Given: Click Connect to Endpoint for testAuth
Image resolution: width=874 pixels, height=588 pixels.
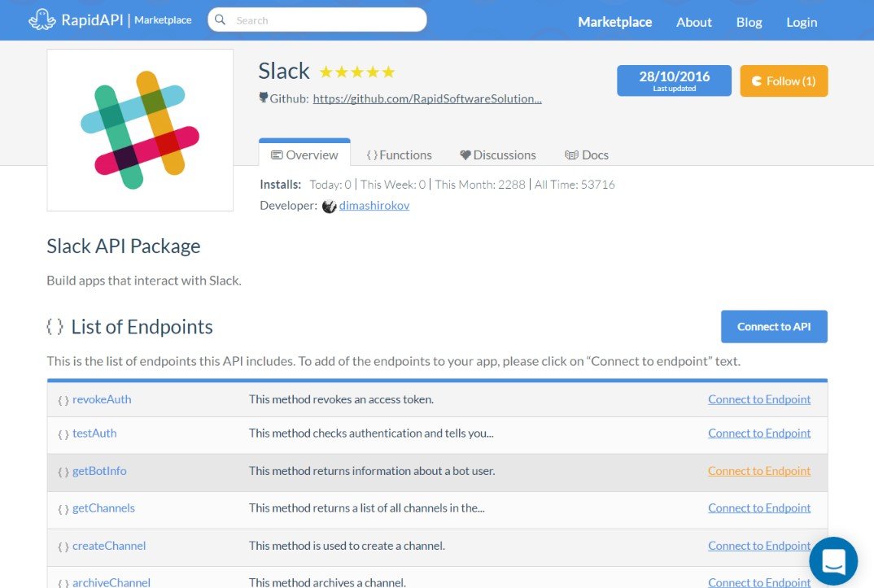Looking at the screenshot, I should pos(759,433).
